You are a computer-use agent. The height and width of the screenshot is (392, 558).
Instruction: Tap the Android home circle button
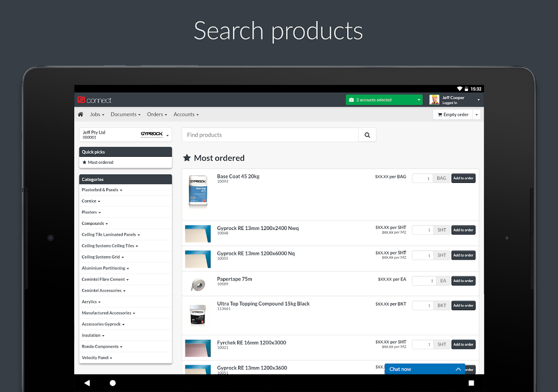[113, 383]
